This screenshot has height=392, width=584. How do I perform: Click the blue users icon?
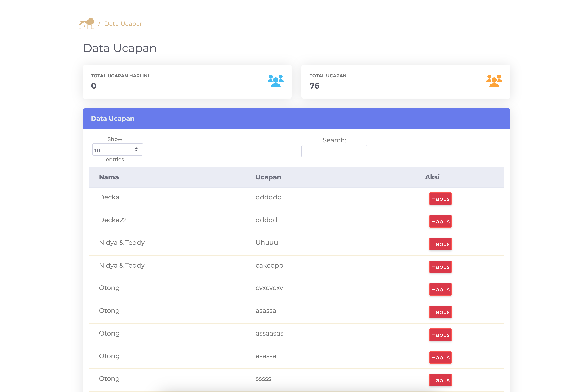[x=275, y=81]
